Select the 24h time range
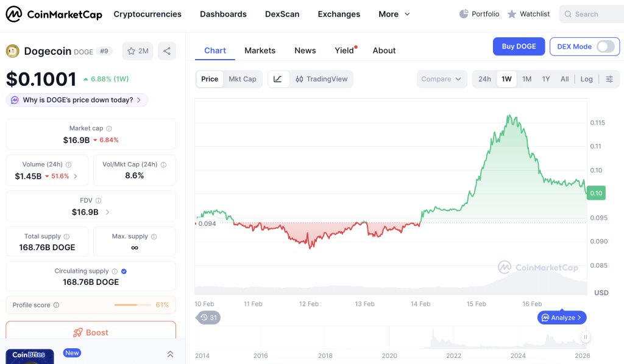This screenshot has height=364, width=624. point(484,79)
